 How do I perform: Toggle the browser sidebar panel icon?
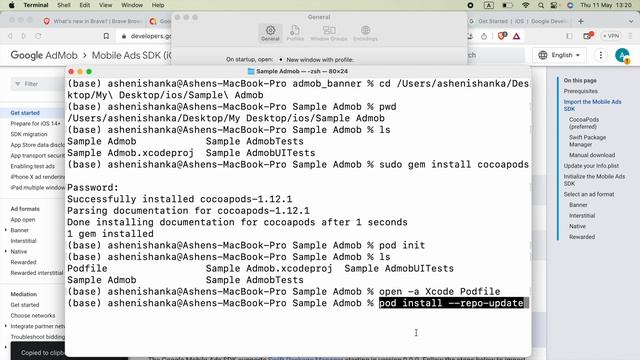coord(569,36)
